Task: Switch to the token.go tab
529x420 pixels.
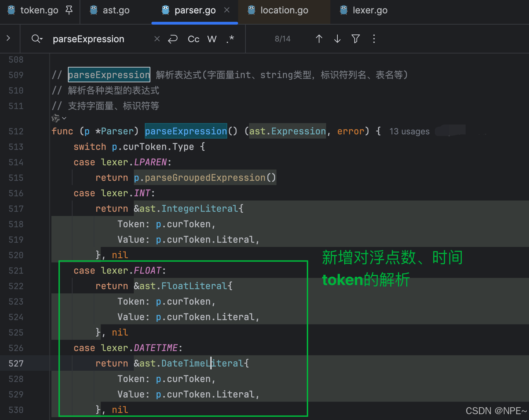Action: [39, 10]
